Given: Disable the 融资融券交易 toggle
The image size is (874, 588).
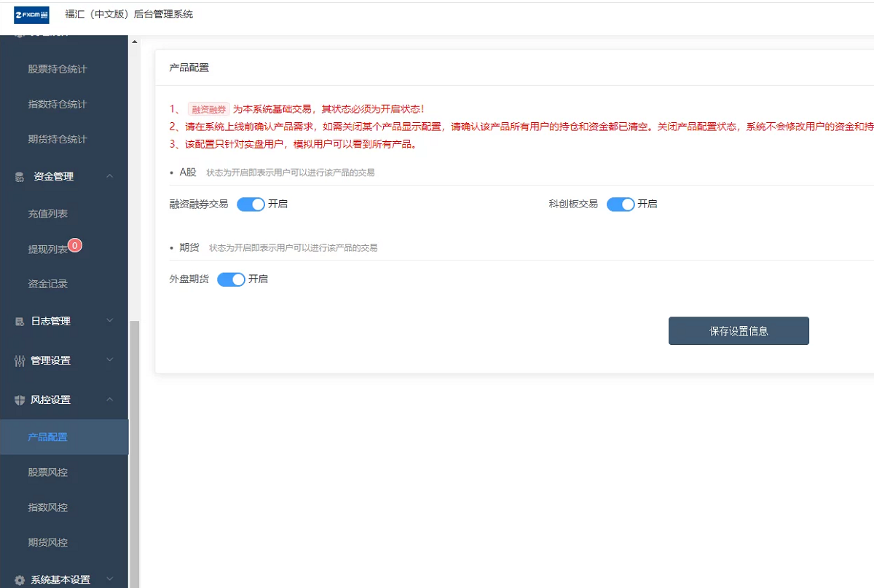Looking at the screenshot, I should pyautogui.click(x=251, y=204).
